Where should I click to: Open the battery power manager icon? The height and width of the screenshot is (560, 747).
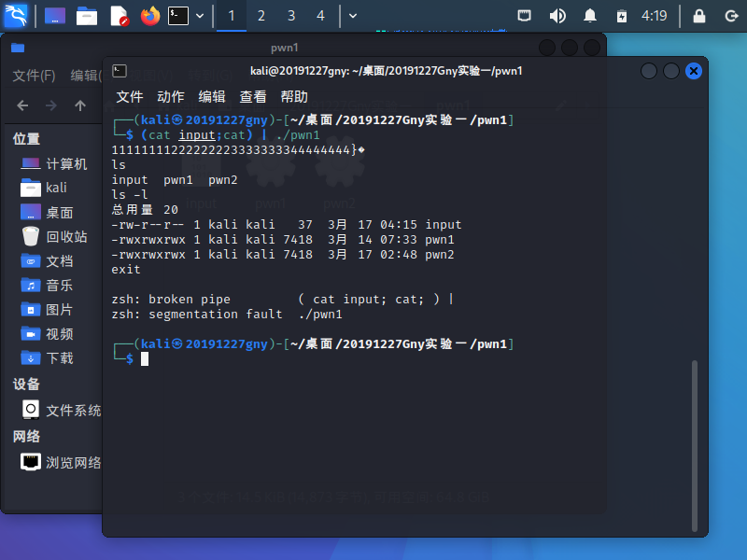(x=622, y=16)
